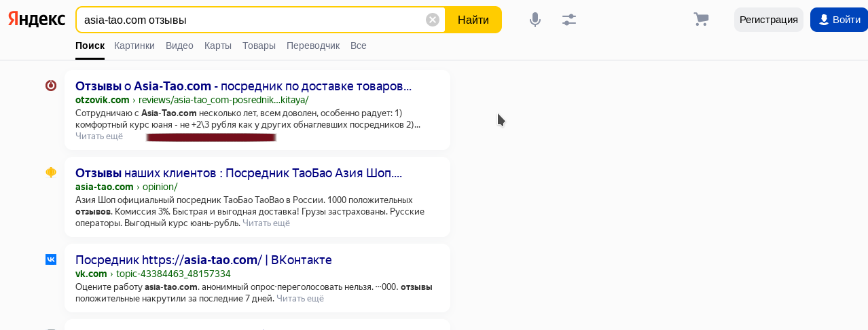Switch to the Переводчик tab
Screen dimensions: 868x330
click(x=313, y=45)
